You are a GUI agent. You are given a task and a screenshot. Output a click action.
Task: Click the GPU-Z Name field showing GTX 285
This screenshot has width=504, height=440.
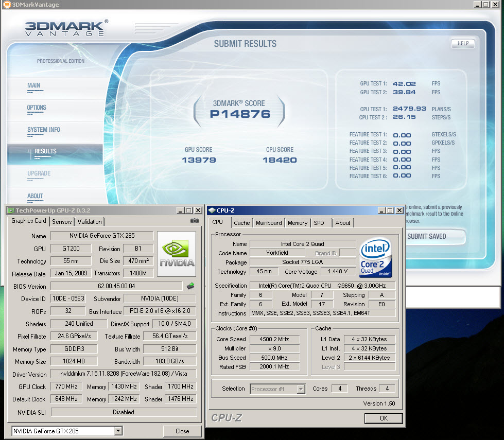(102, 236)
